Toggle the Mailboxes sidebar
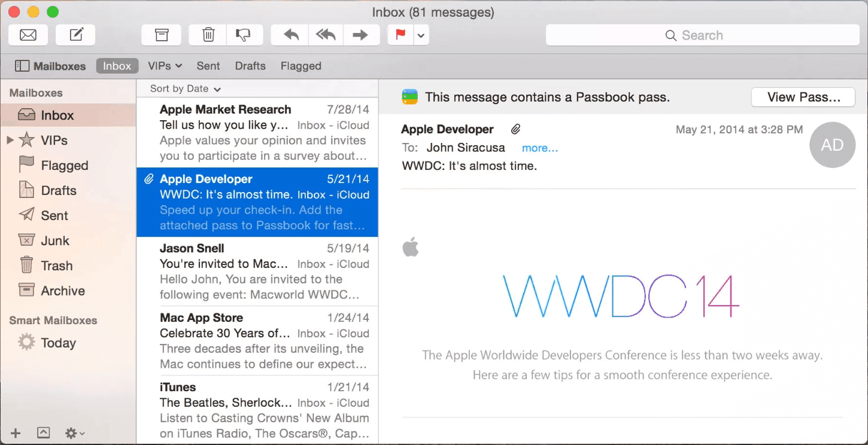The image size is (868, 445). (x=50, y=66)
